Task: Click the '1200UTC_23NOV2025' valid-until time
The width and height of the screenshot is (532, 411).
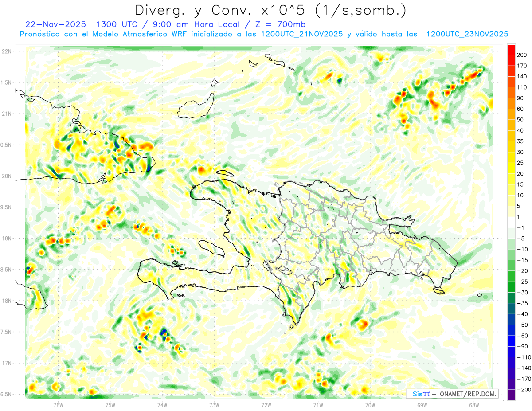Action: (x=467, y=34)
